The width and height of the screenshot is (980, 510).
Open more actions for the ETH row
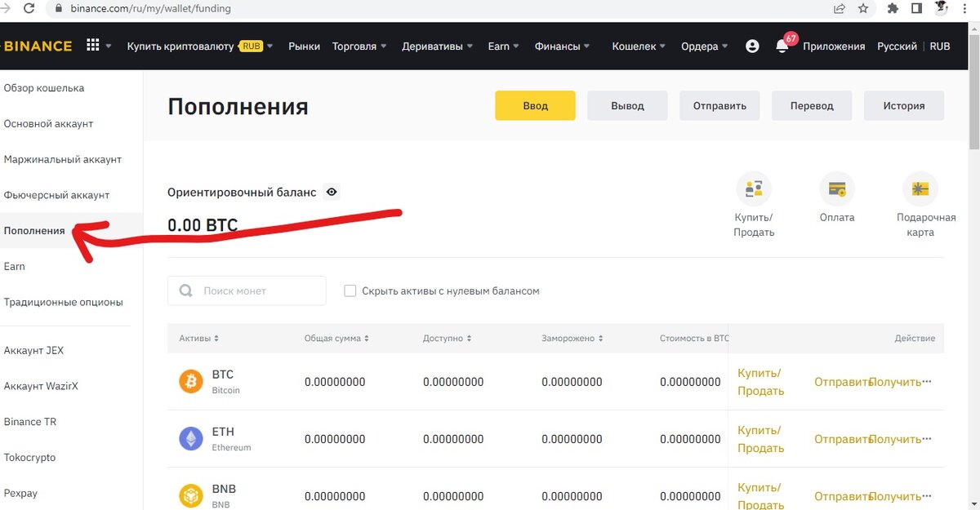[927, 439]
